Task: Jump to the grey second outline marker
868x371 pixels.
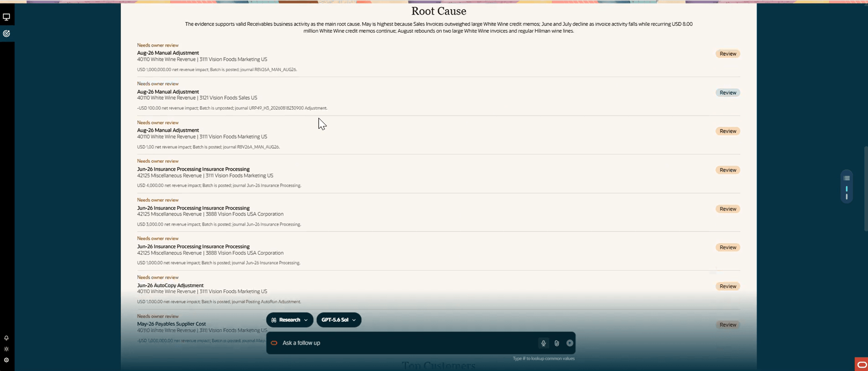Action: 847,197
